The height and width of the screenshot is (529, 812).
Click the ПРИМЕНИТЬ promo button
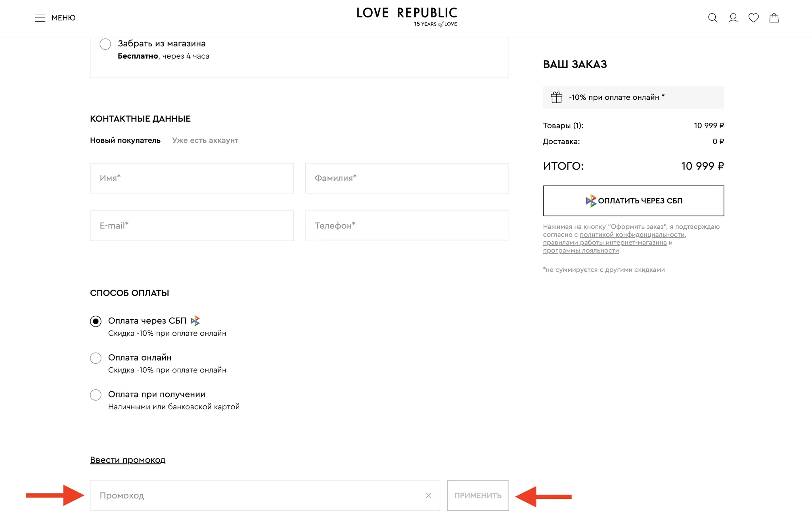tap(478, 496)
